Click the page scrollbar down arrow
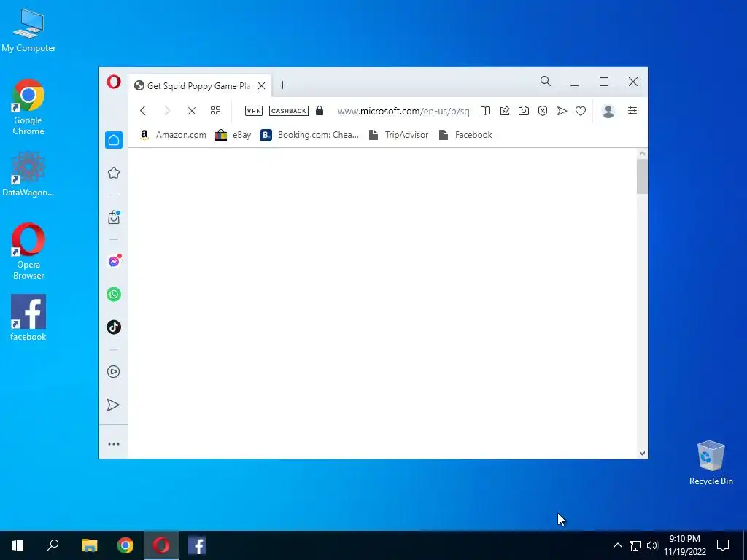Screen dimensions: 747x560 pos(642,454)
